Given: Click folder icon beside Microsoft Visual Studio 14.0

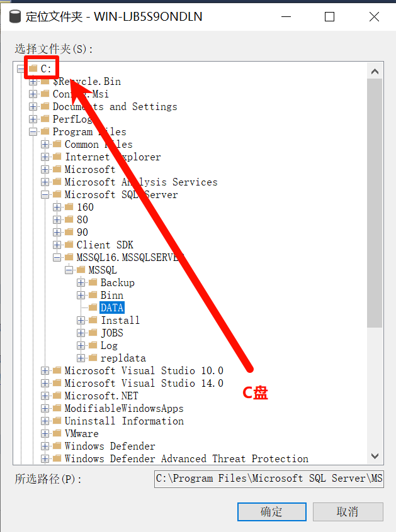Looking at the screenshot, I should (57, 383).
